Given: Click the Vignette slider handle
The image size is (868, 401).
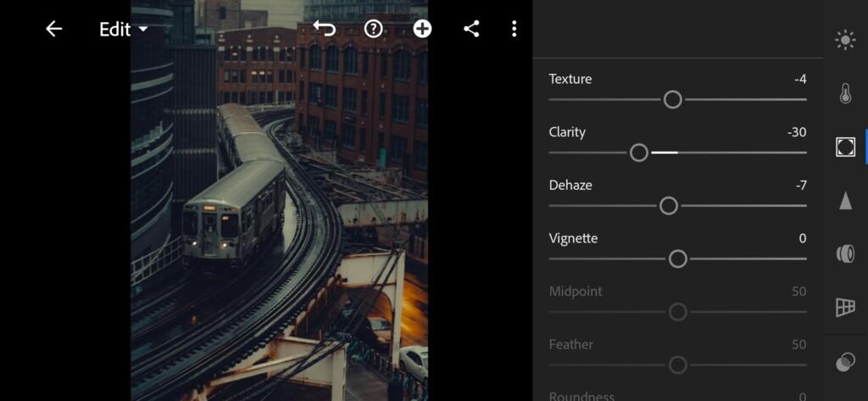Looking at the screenshot, I should (x=677, y=259).
